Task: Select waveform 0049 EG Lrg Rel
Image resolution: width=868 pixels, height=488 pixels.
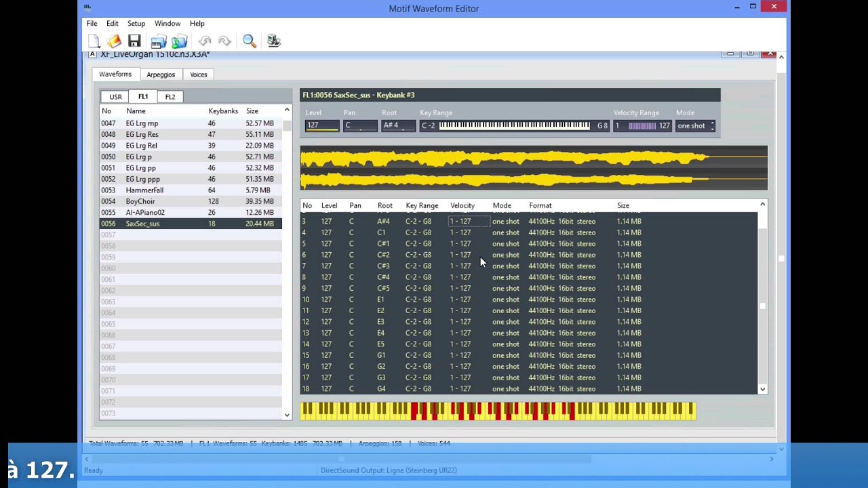Action: click(x=191, y=146)
